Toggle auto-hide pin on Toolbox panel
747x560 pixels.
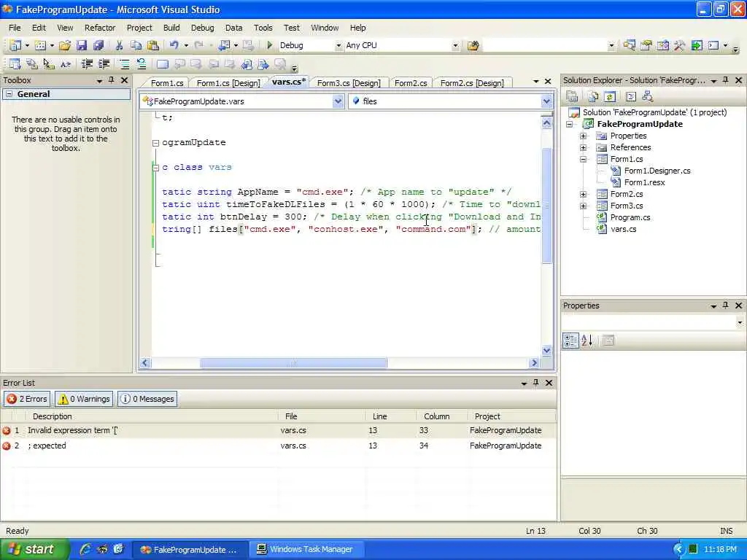(x=112, y=80)
